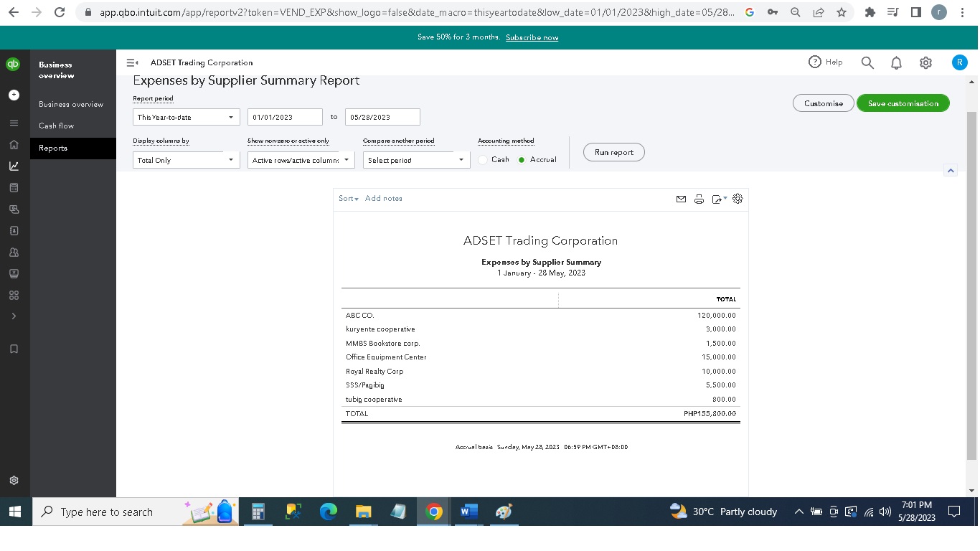Click the PHP155,800.00 total amount

(710, 414)
